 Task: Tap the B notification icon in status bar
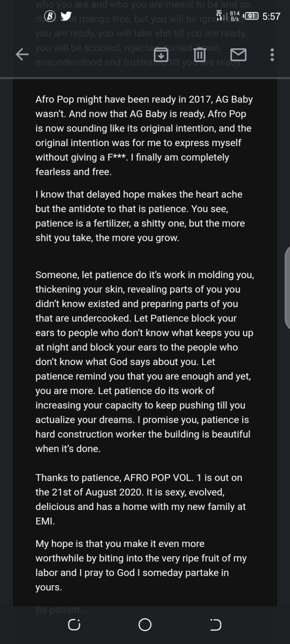[x=50, y=16]
